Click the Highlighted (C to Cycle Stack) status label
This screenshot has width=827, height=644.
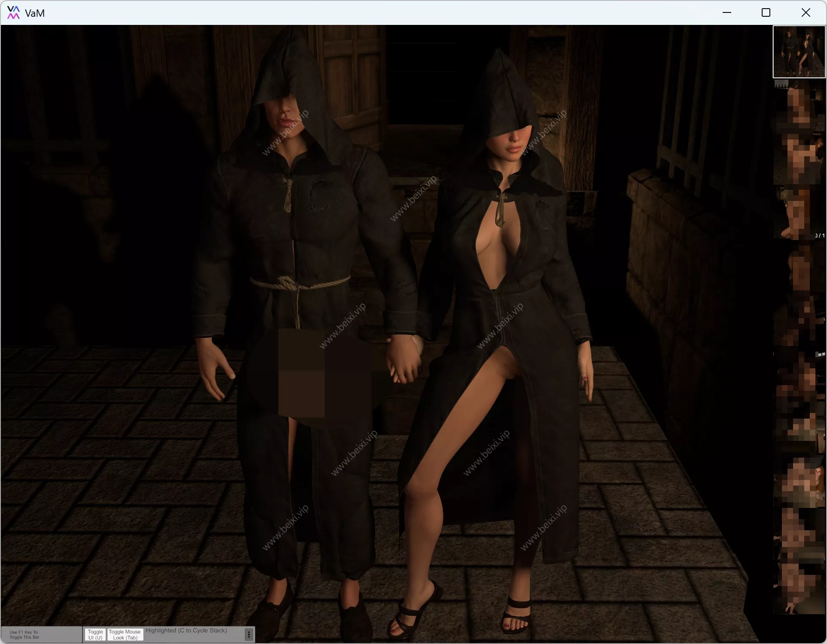tap(187, 631)
